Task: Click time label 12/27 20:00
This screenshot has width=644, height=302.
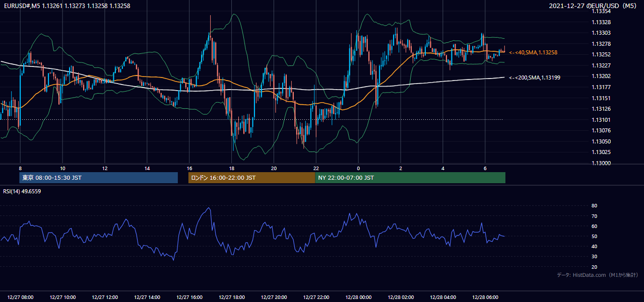Action: click(274, 297)
